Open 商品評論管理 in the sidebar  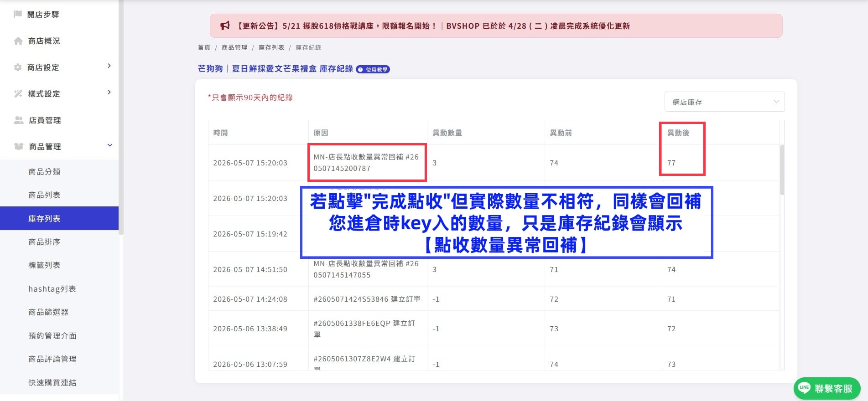pyautogui.click(x=52, y=359)
